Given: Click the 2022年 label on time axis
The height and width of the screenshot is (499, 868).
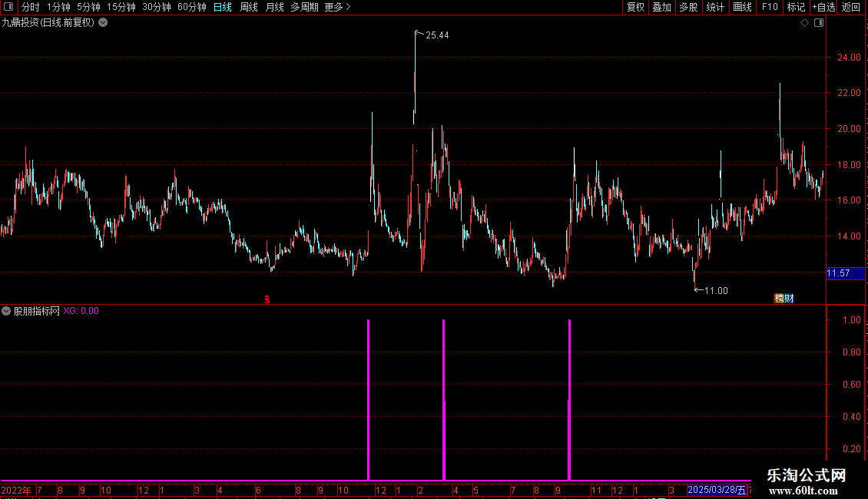Looking at the screenshot, I should point(16,490).
